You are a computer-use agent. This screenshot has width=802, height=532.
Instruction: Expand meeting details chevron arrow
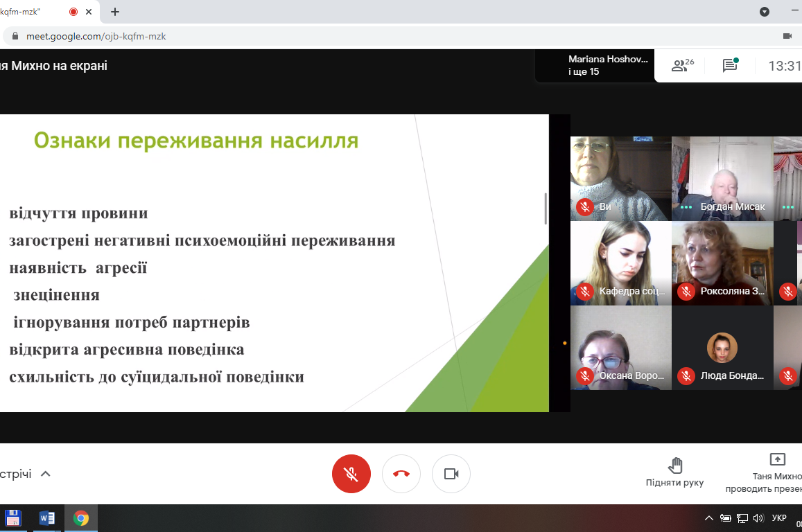tap(46, 474)
